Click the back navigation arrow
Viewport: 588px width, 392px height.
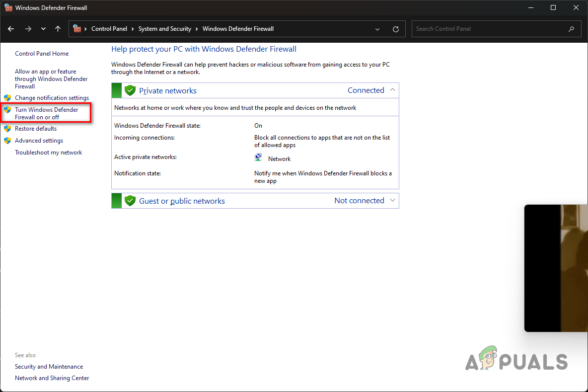11,29
